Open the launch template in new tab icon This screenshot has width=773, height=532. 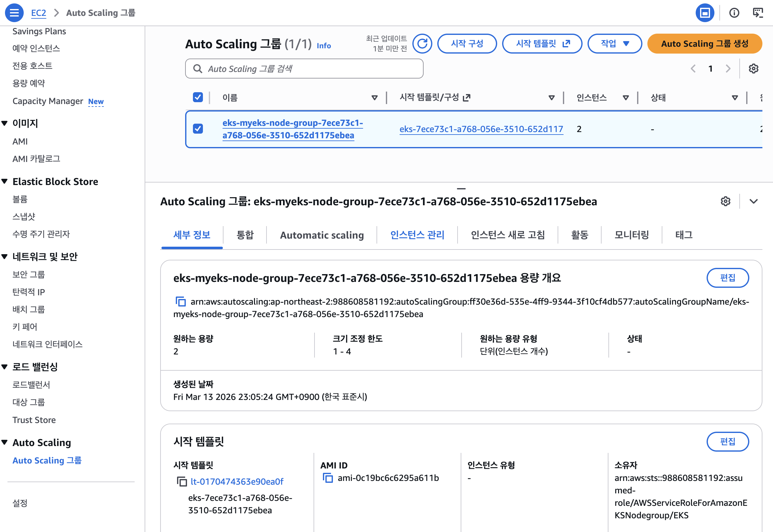[x=567, y=43]
